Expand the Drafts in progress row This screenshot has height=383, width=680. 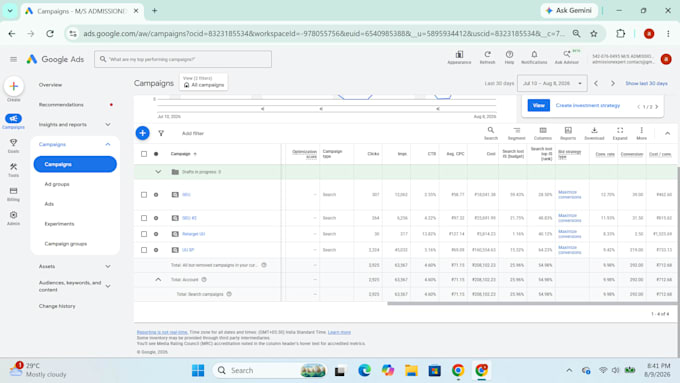tap(158, 172)
